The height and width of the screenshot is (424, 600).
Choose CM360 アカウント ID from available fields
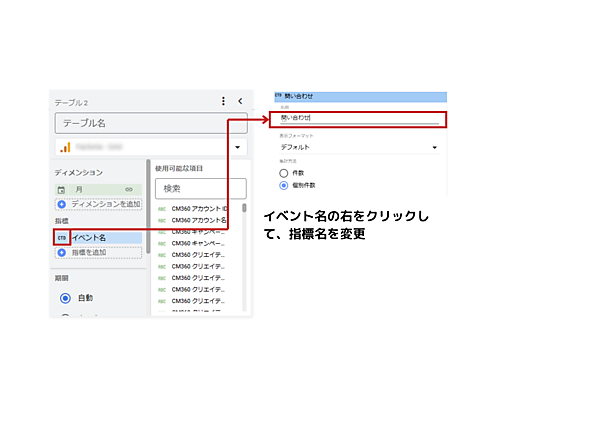click(200, 208)
